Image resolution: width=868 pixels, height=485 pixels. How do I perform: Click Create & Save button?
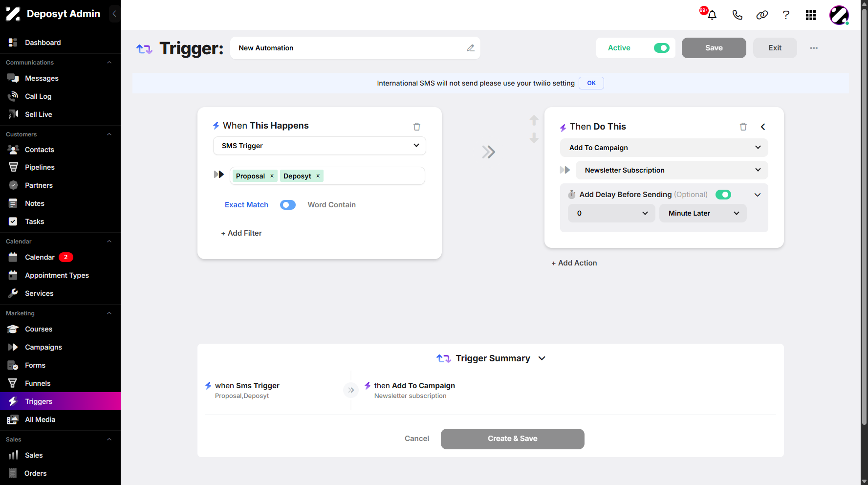tap(513, 439)
